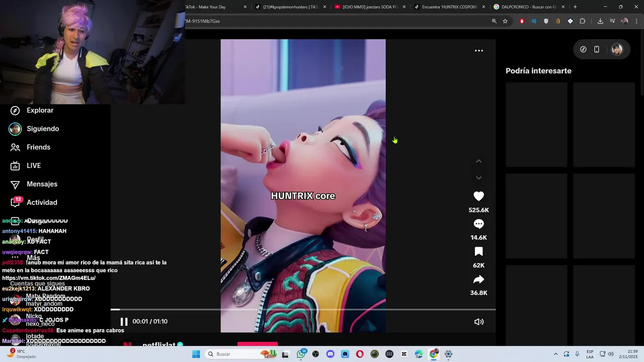
Task: Click the red extension icon in the Chrome toolbar
Action: 522,21
